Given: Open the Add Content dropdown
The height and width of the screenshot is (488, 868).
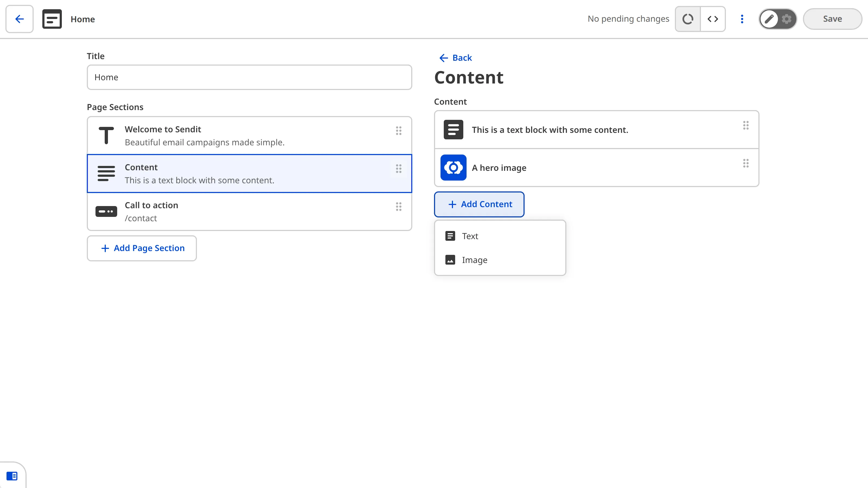Looking at the screenshot, I should [x=479, y=204].
